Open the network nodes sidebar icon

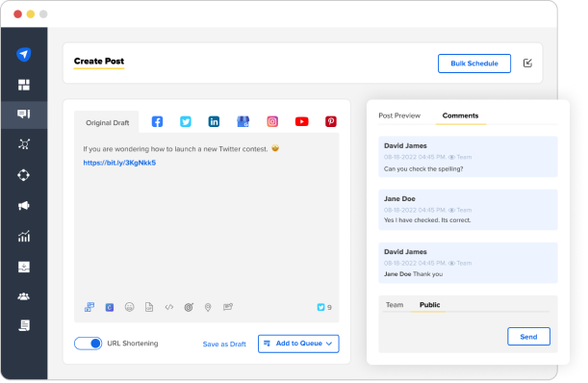click(24, 144)
